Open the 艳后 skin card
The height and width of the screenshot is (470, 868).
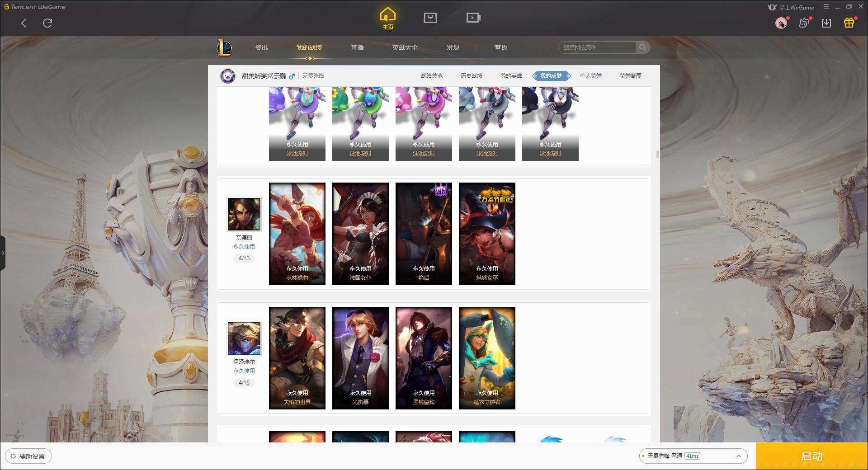[x=424, y=234]
